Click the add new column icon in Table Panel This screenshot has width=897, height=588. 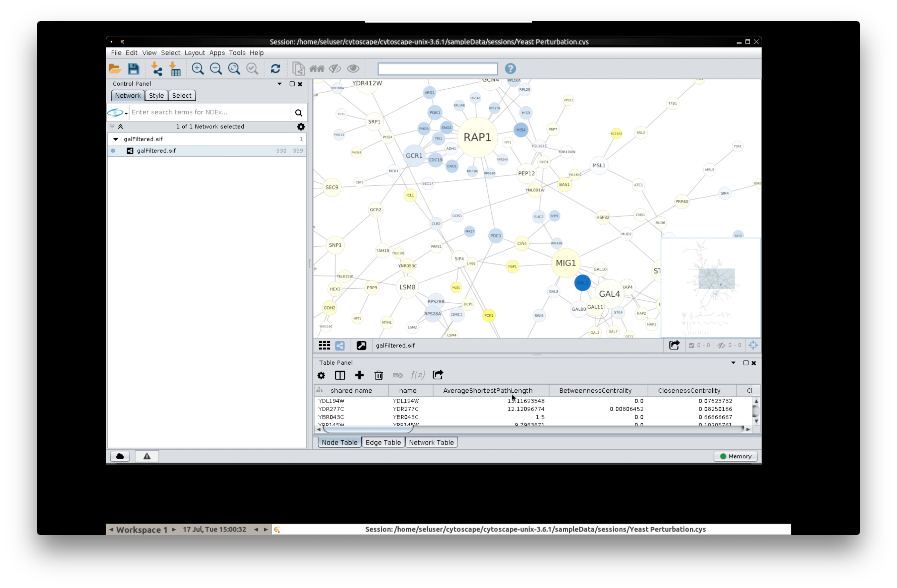click(359, 375)
